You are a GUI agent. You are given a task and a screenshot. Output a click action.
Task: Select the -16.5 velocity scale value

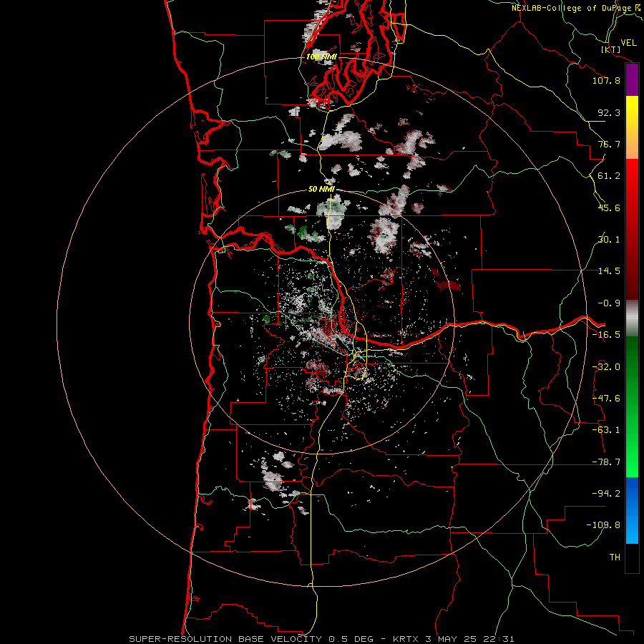tap(606, 335)
